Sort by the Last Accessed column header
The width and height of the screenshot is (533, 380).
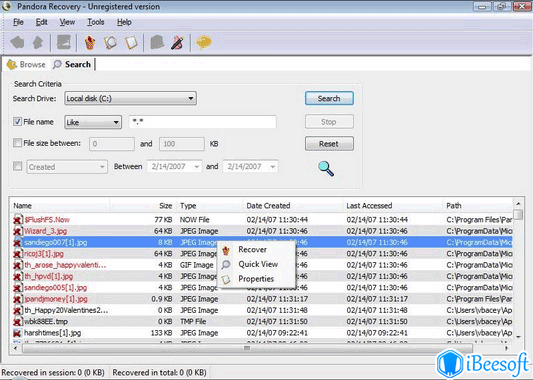pos(393,206)
